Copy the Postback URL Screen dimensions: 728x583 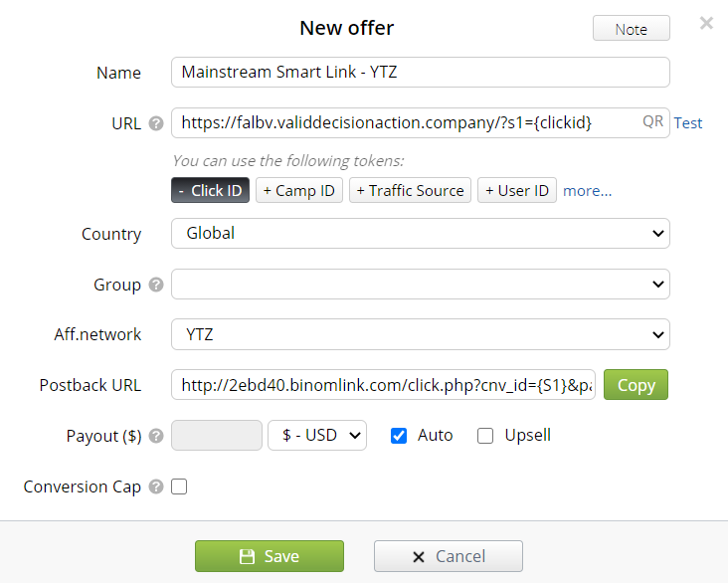point(636,385)
